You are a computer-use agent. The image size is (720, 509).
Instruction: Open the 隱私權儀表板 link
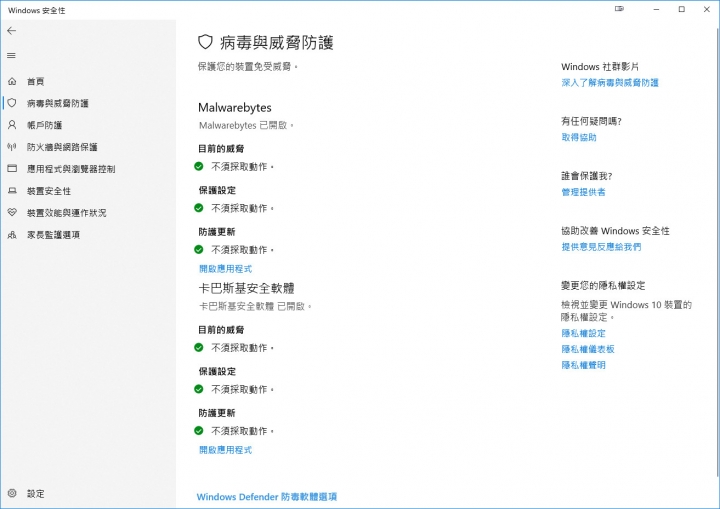click(588, 349)
